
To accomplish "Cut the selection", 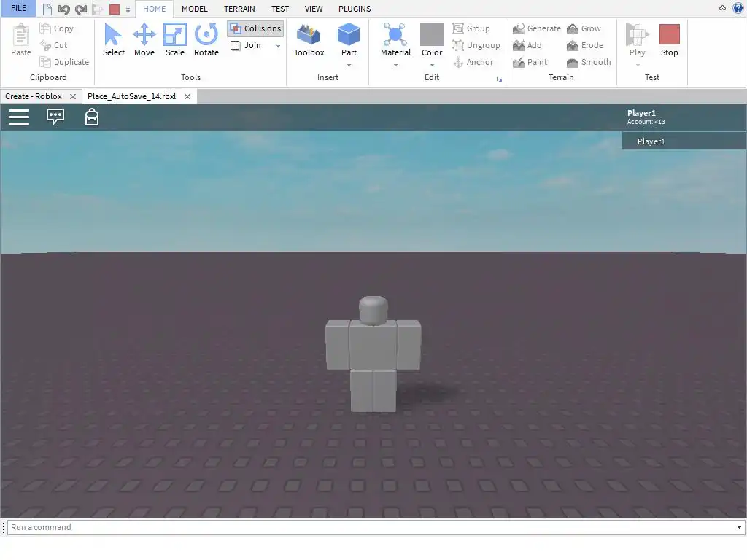I will point(54,45).
